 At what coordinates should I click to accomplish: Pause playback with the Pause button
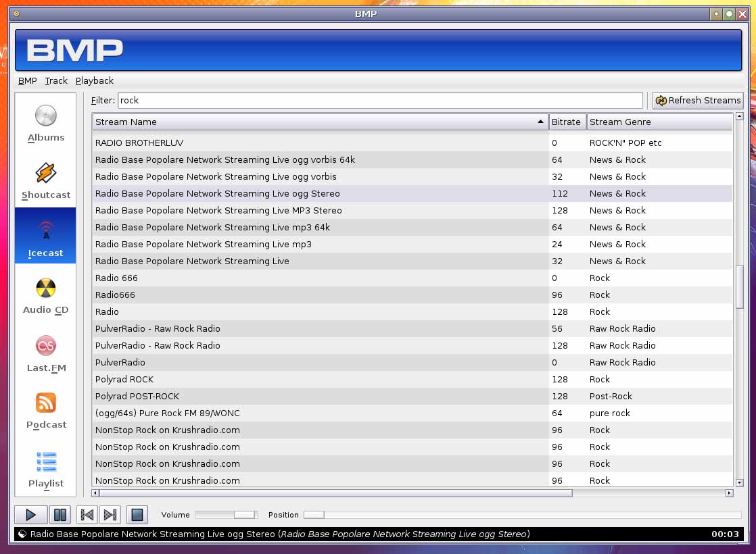point(60,515)
